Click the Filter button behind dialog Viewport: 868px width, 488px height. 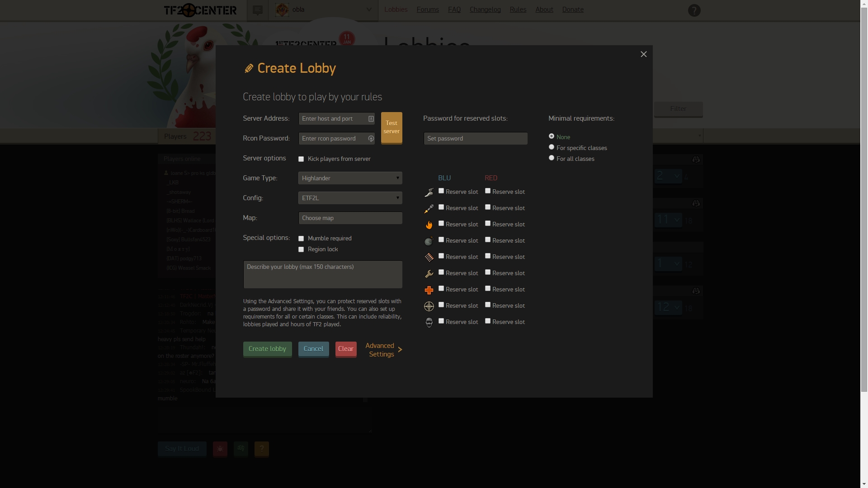[x=678, y=109]
